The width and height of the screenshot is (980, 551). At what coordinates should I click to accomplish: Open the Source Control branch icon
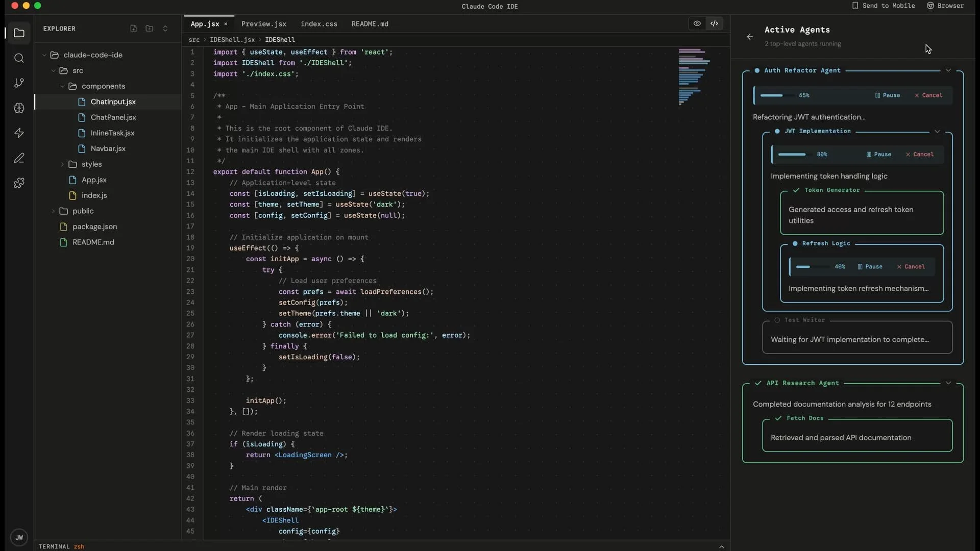(19, 83)
